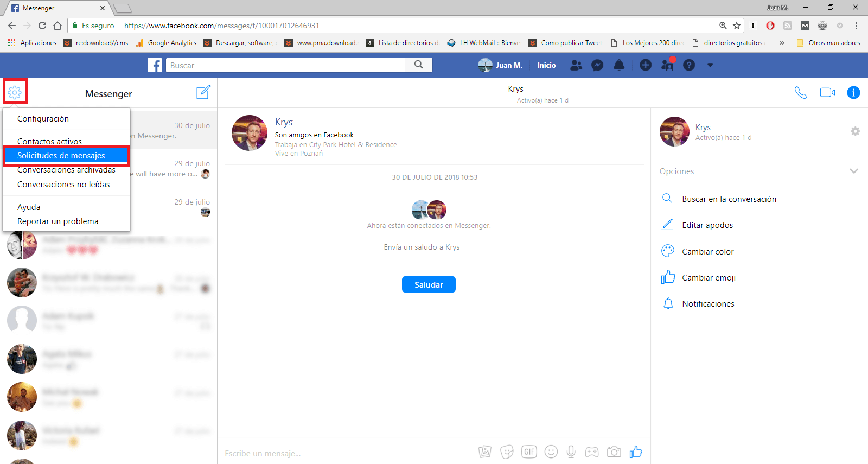
Task: Open the help question mark icon
Action: pyautogui.click(x=689, y=65)
